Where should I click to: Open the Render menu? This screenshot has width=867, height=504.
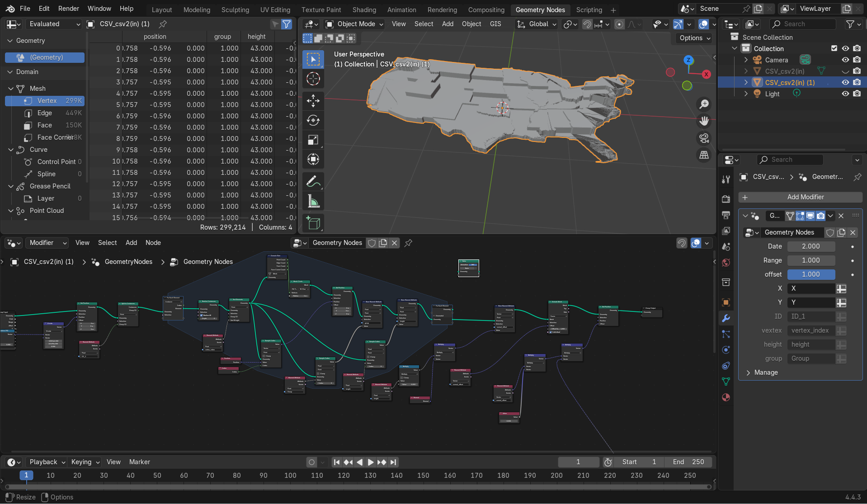[x=68, y=9]
